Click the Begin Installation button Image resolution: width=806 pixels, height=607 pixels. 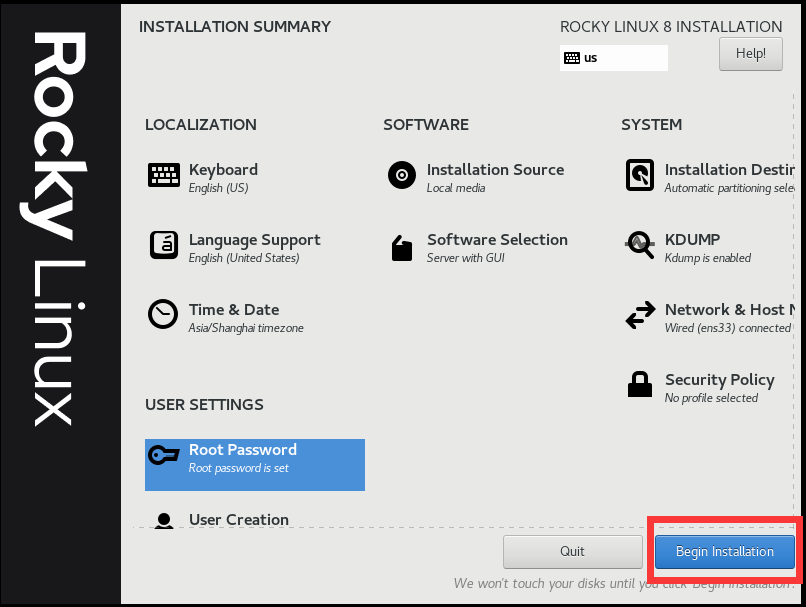tap(725, 551)
